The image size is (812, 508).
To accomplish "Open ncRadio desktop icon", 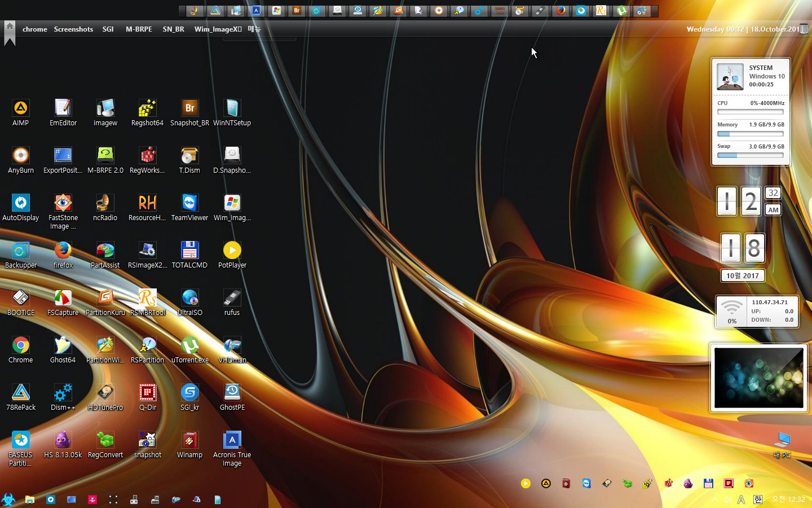I will (105, 207).
